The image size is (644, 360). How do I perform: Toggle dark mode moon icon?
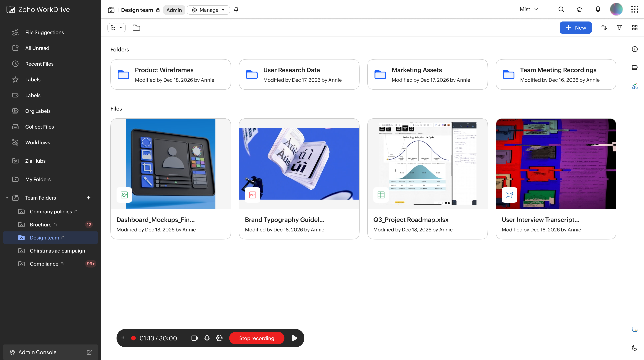[634, 348]
